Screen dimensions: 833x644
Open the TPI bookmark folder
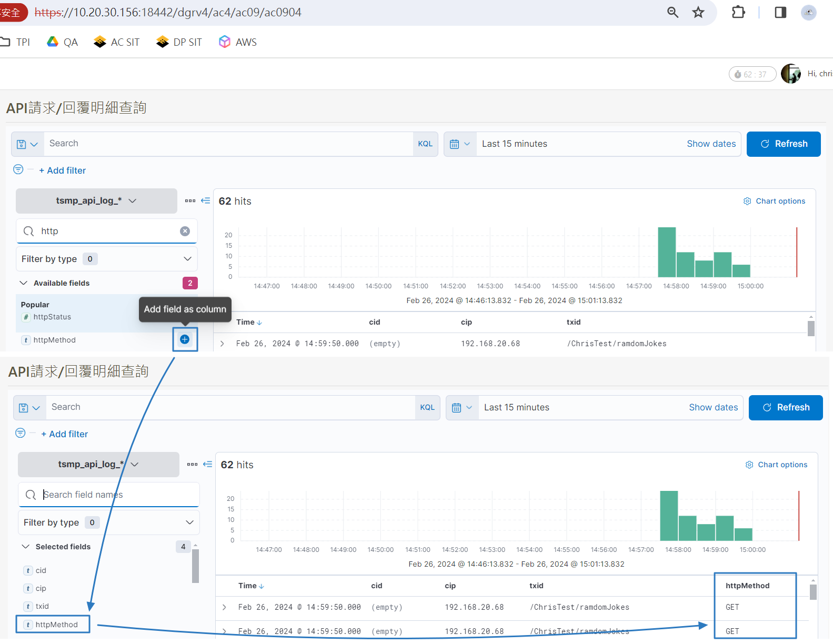click(x=15, y=42)
